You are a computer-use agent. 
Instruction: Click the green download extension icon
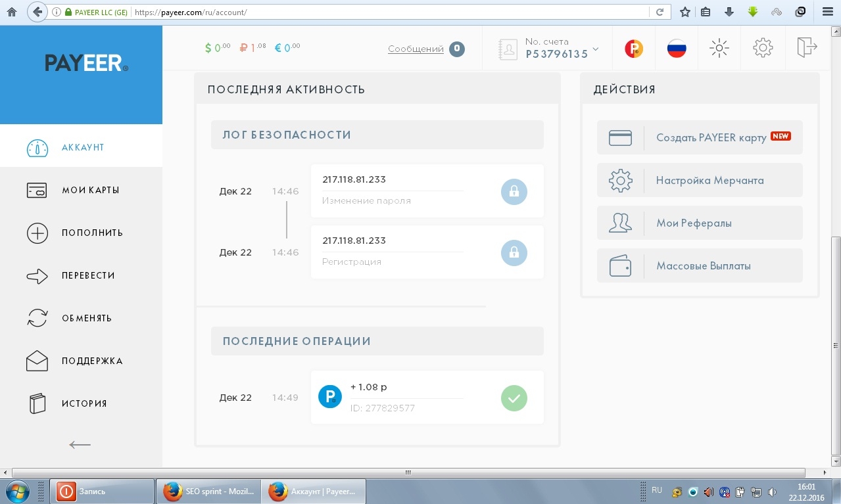pos(753,12)
